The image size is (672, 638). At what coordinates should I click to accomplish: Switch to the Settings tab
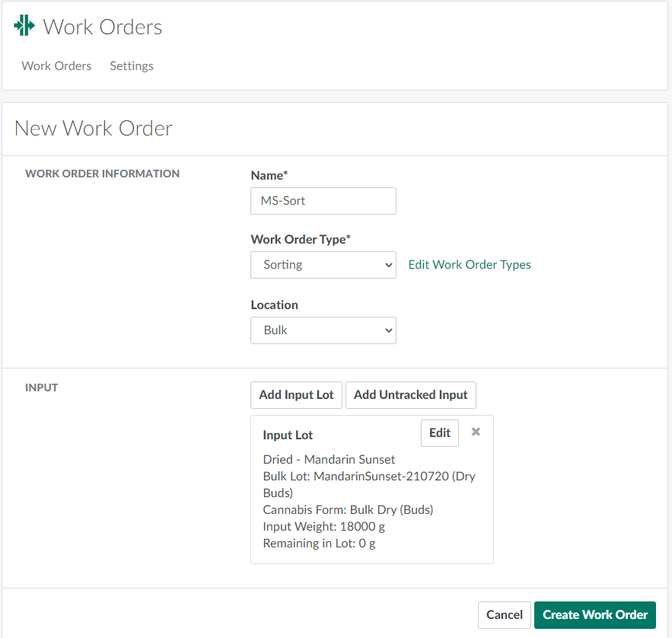(x=132, y=66)
